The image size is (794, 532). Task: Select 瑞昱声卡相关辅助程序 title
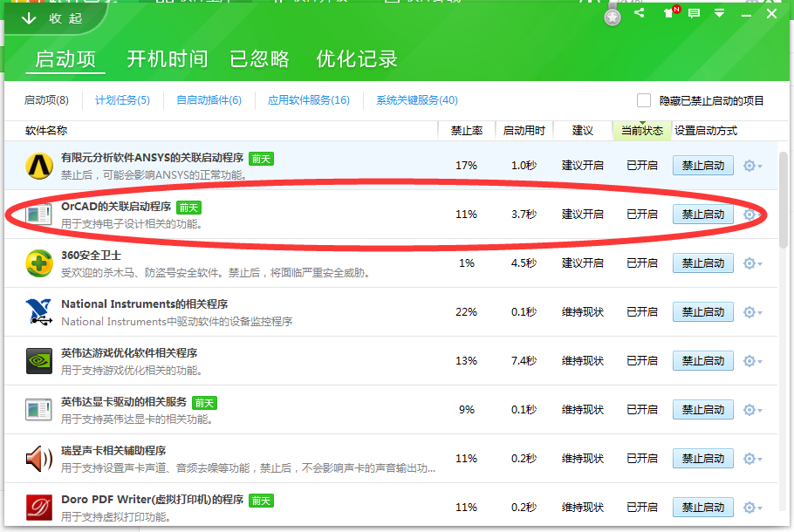113,451
